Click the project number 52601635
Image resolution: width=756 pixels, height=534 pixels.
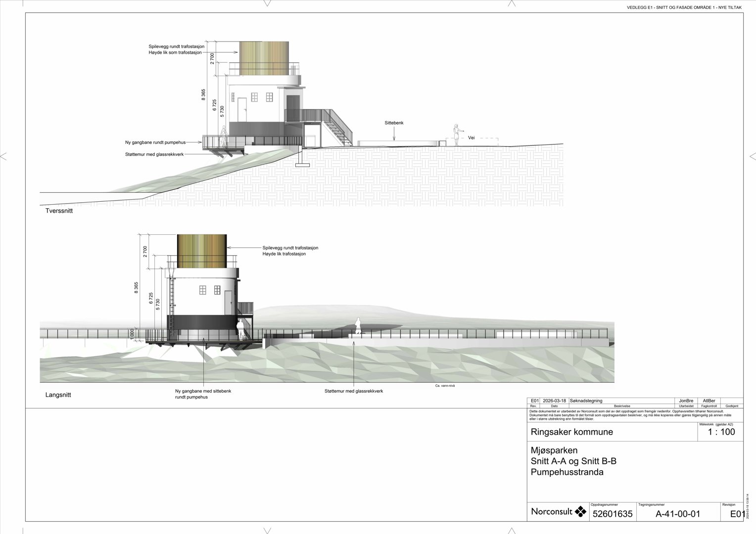[613, 514]
